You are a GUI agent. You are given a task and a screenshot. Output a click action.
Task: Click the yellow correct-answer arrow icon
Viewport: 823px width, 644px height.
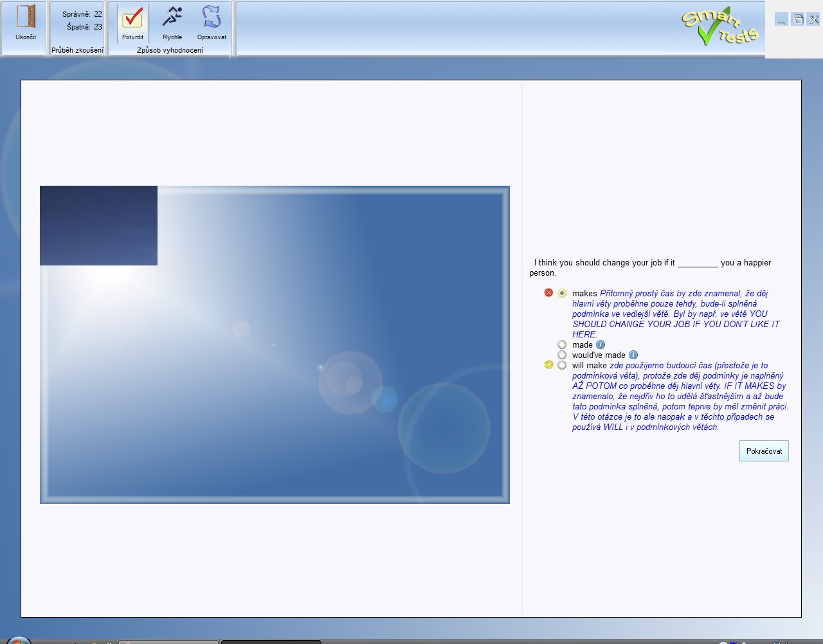(x=548, y=365)
